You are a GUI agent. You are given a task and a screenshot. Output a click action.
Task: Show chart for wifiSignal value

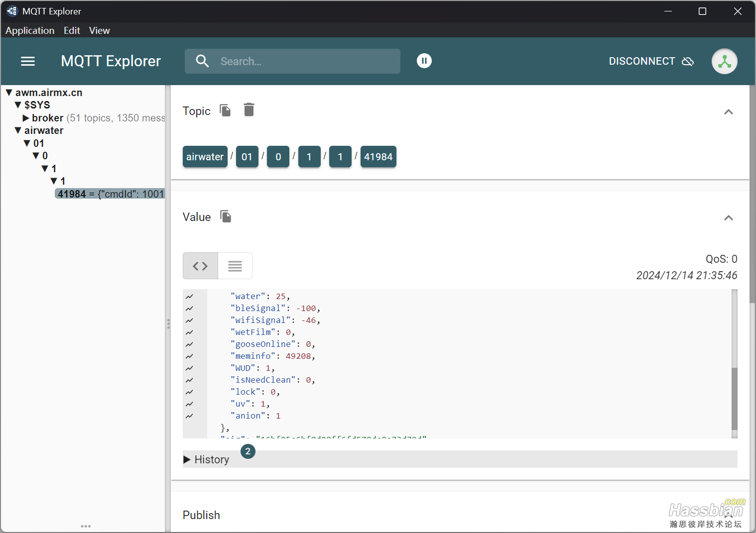click(189, 320)
